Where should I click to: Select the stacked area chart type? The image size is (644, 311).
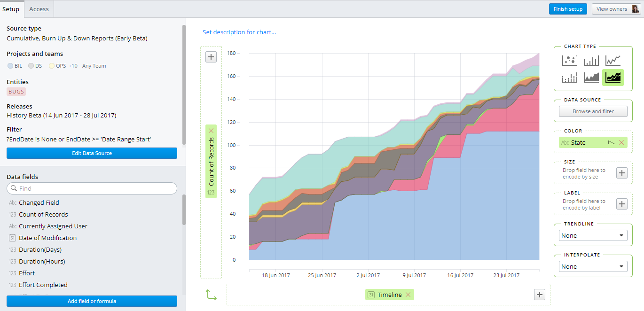pyautogui.click(x=613, y=78)
